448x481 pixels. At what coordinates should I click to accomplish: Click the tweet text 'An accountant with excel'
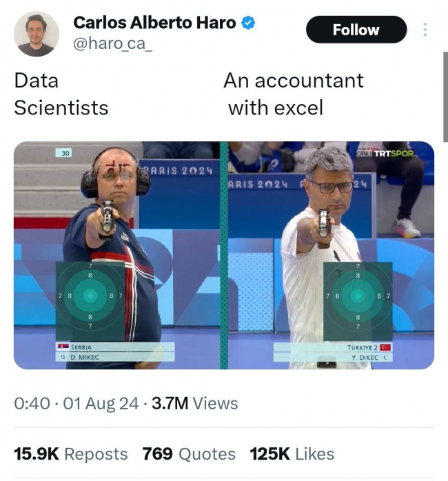[294, 94]
